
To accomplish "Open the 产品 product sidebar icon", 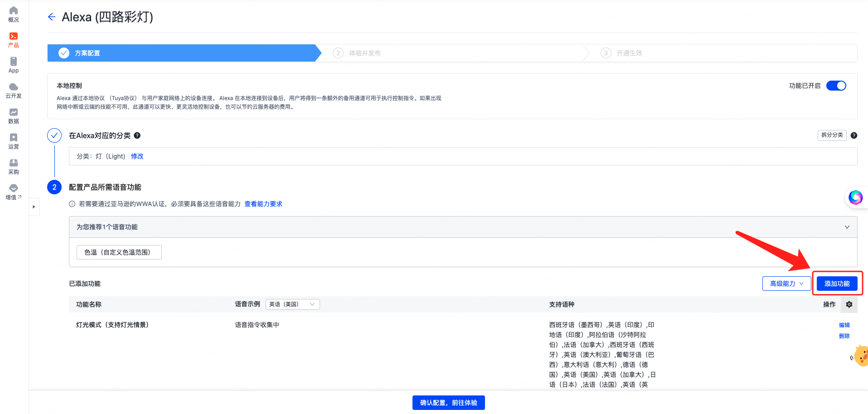I will click(14, 40).
